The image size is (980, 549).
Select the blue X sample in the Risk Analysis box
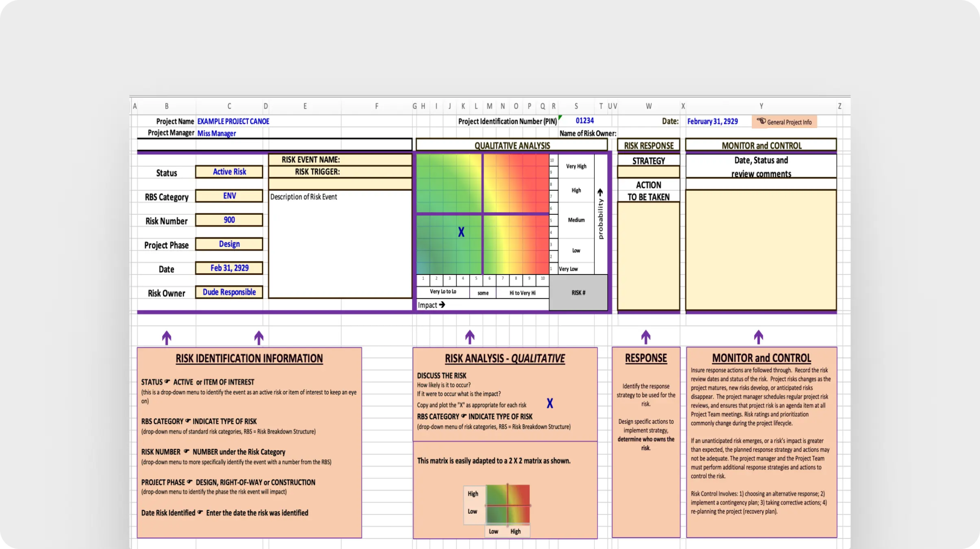pyautogui.click(x=550, y=404)
